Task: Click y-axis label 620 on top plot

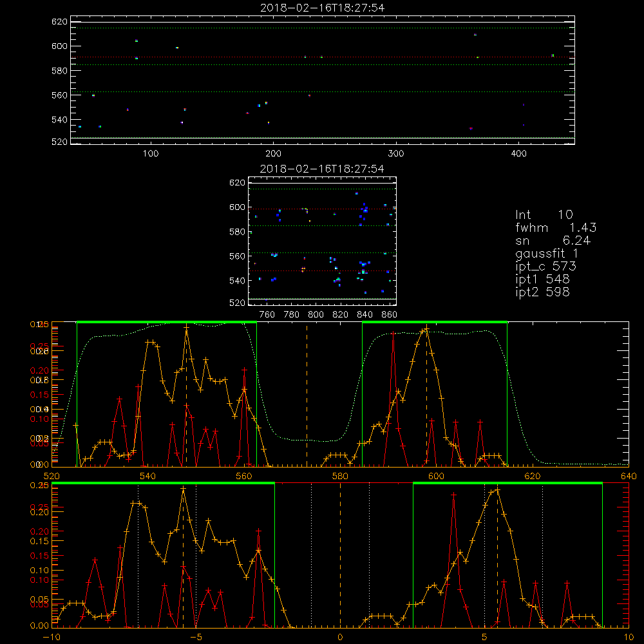Action: [59, 22]
